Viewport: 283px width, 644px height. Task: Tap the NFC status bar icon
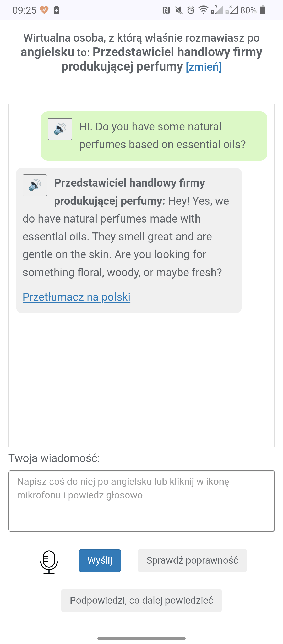tap(166, 10)
